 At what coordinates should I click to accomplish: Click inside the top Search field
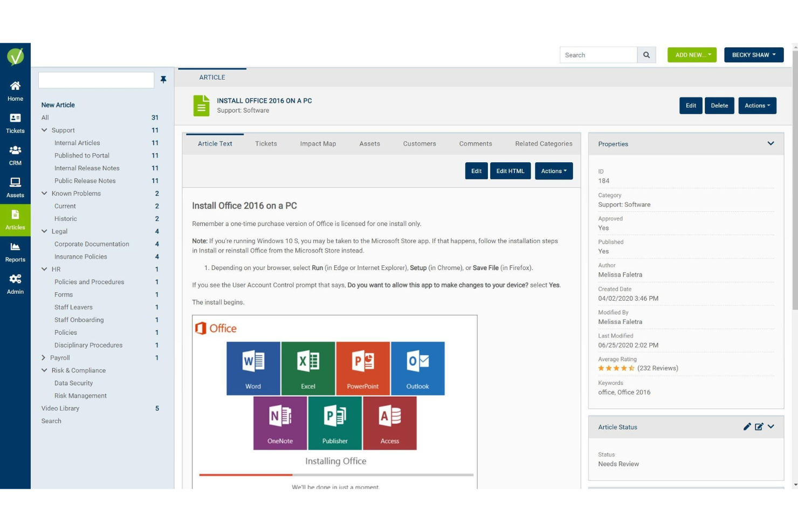[598, 54]
